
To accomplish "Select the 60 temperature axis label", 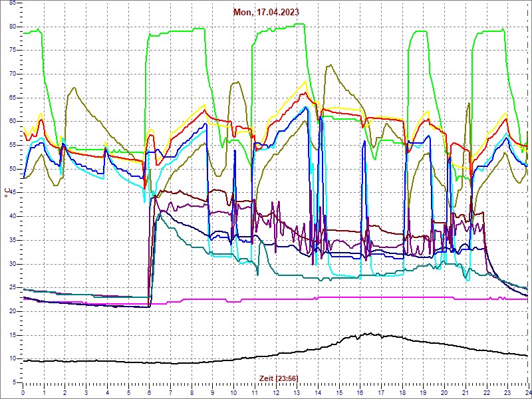I will pos(12,122).
